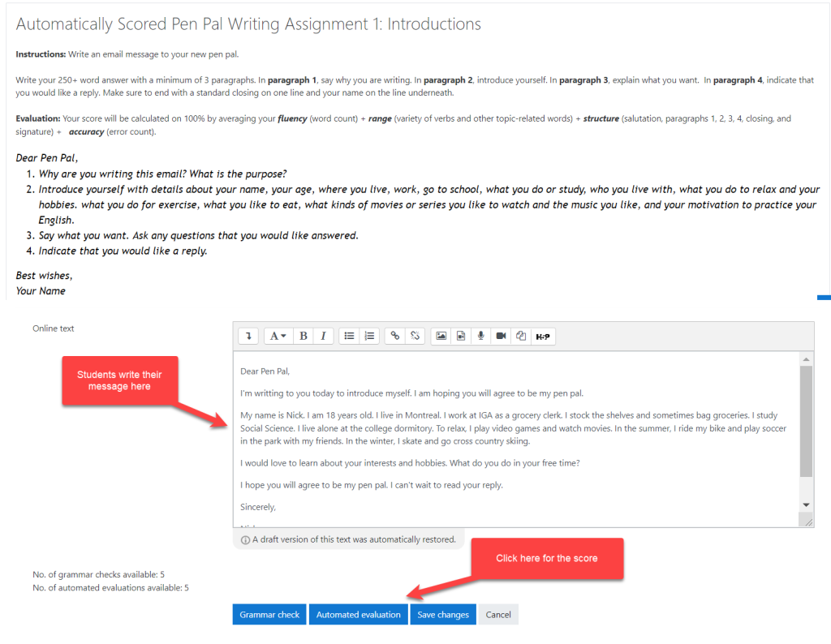Run the Grammar check
The height and width of the screenshot is (644, 831).
(x=269, y=614)
